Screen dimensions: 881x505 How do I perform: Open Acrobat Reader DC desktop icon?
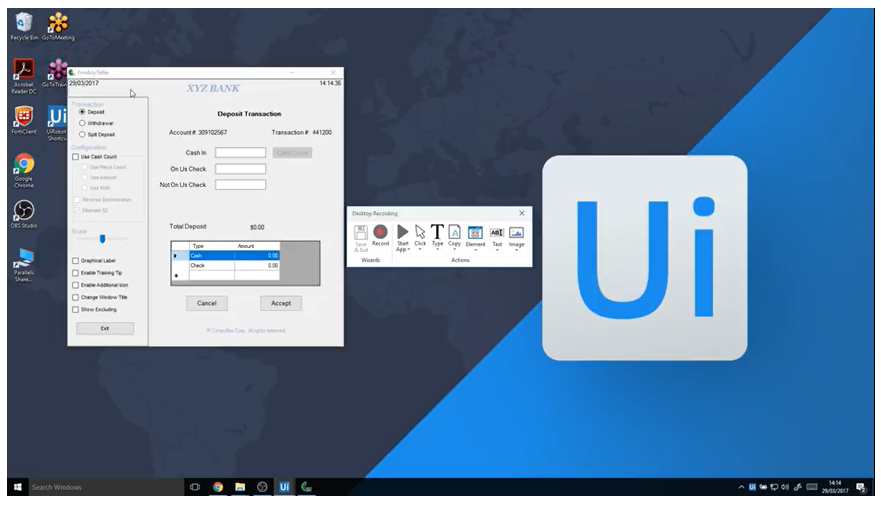[24, 76]
